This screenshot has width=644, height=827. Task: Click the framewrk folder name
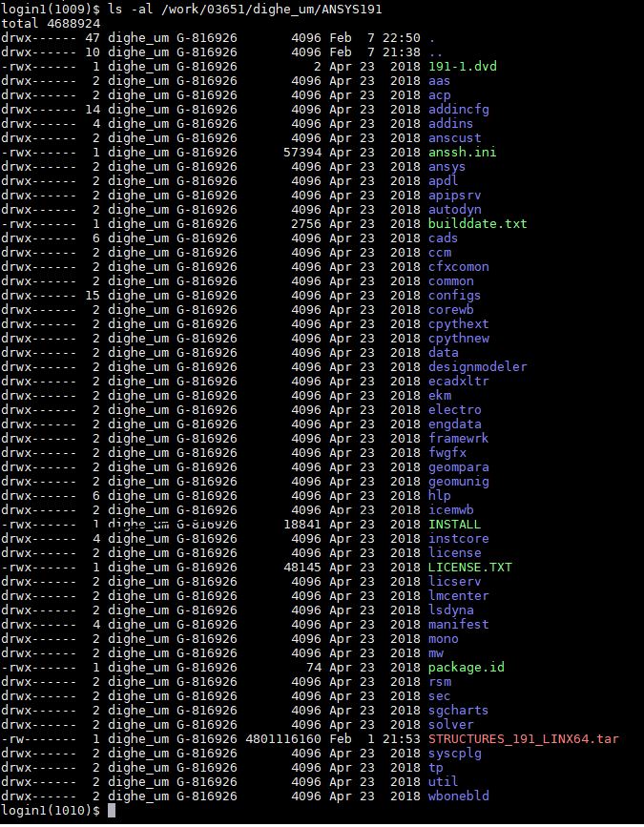(x=458, y=438)
